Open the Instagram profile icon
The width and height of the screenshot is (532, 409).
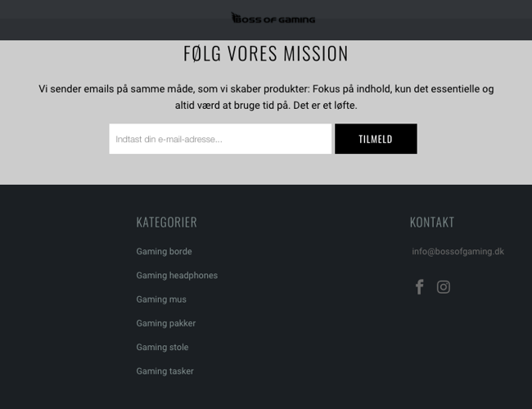[x=444, y=287]
